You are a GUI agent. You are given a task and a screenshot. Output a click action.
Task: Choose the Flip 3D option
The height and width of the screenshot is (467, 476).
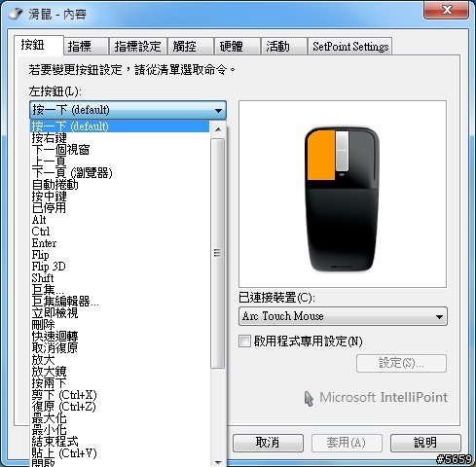tap(120, 267)
